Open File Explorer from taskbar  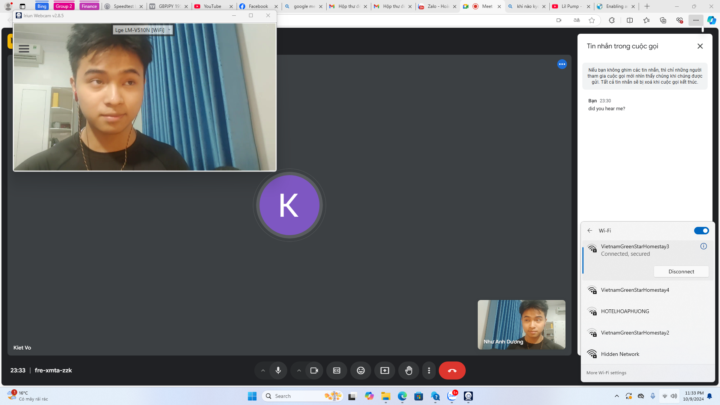pyautogui.click(x=386, y=396)
